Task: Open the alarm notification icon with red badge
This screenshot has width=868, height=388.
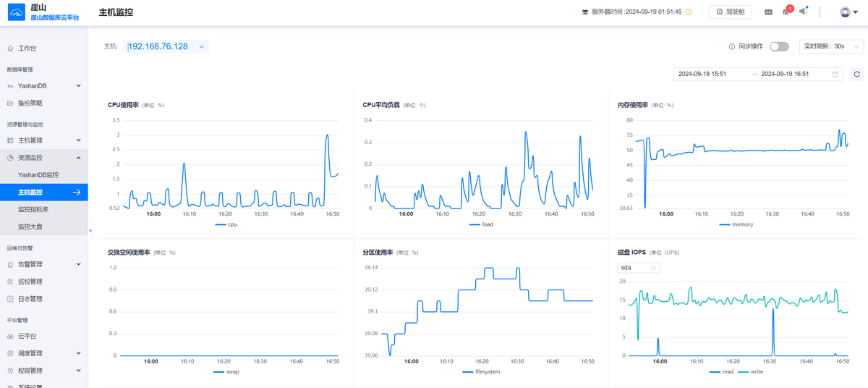Action: [787, 12]
